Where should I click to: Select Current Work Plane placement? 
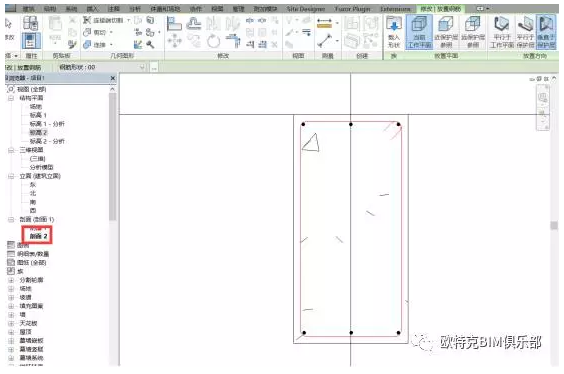tap(419, 32)
